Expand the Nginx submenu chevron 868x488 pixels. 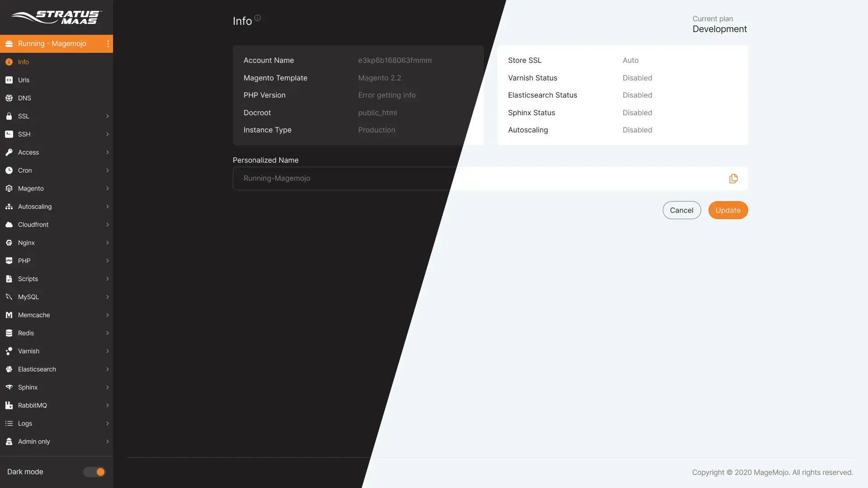click(108, 243)
